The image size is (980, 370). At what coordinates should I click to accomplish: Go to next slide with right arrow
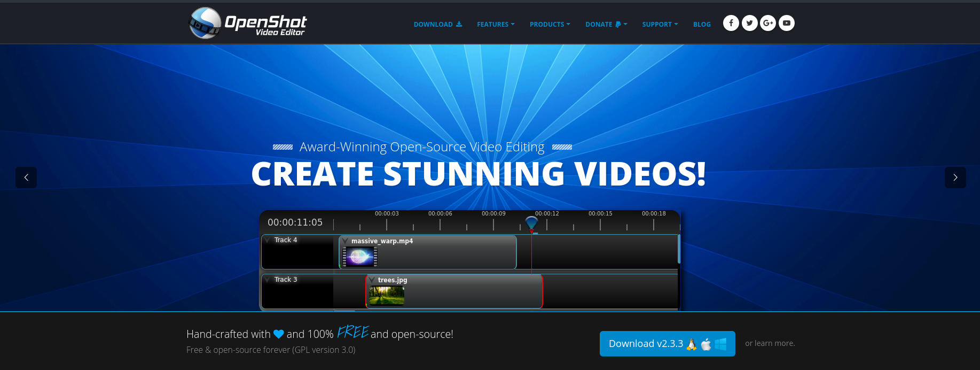(955, 178)
